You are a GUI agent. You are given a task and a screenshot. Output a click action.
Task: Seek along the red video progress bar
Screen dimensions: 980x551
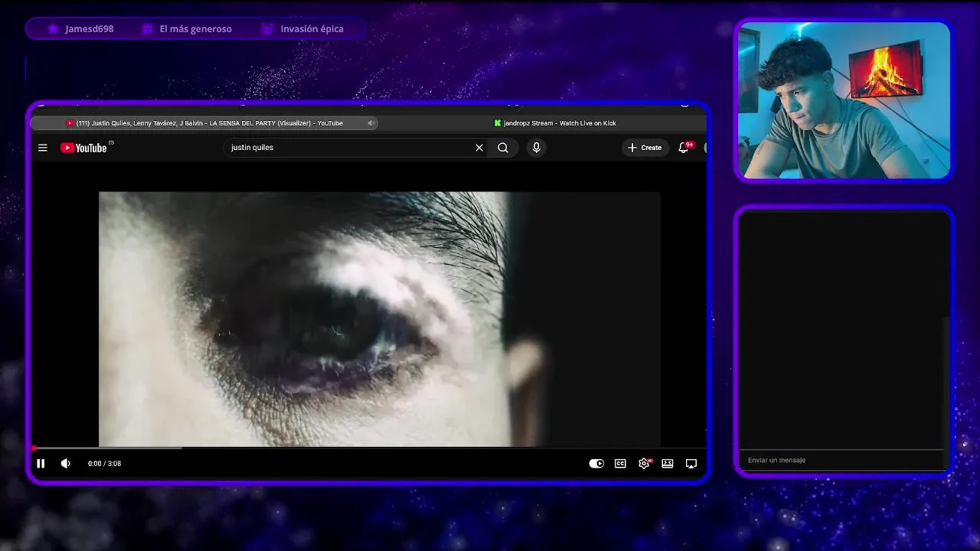pos(368,448)
